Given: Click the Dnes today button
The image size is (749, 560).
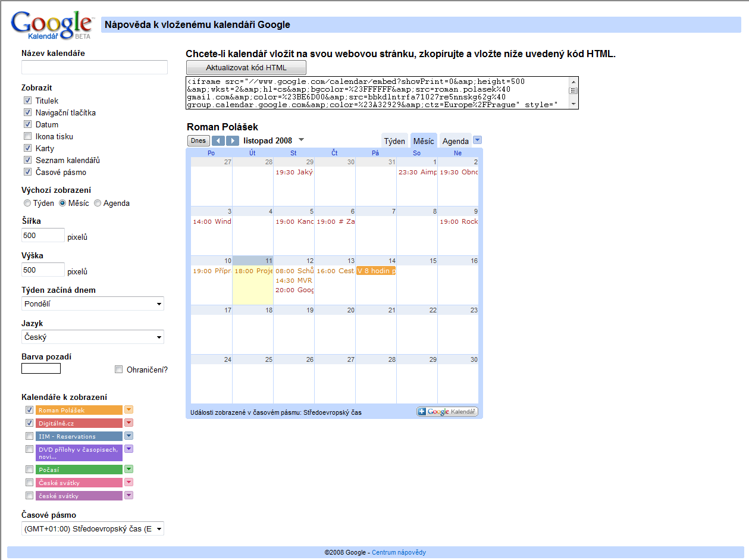Looking at the screenshot, I should click(199, 141).
